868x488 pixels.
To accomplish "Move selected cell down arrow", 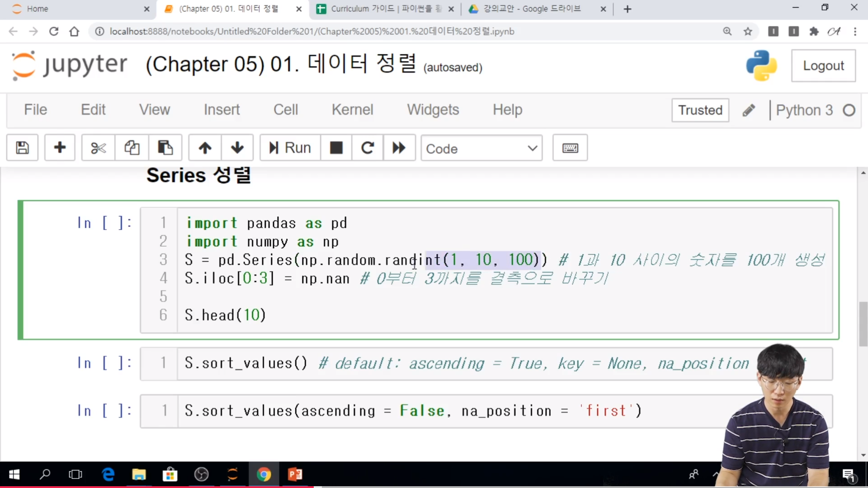I will [x=237, y=148].
